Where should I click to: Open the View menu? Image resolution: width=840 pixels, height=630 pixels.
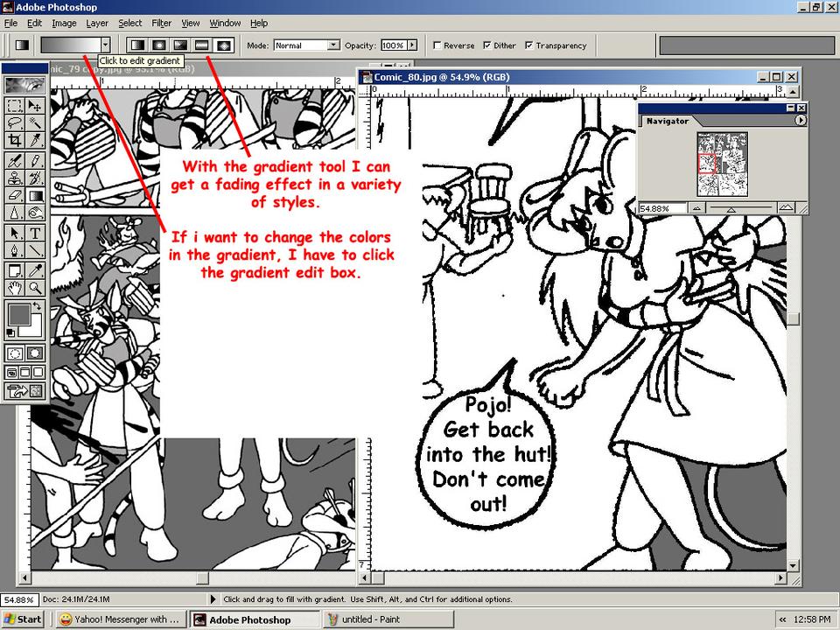(190, 23)
